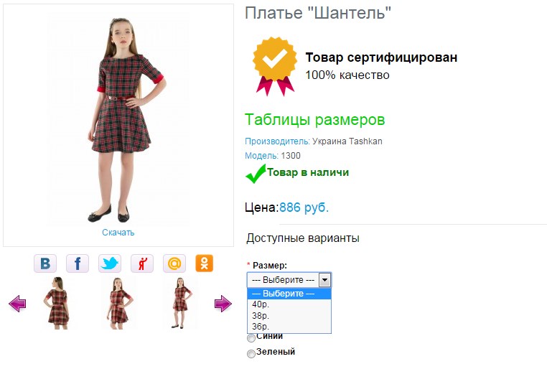Download the image via Скачать link

tap(118, 233)
